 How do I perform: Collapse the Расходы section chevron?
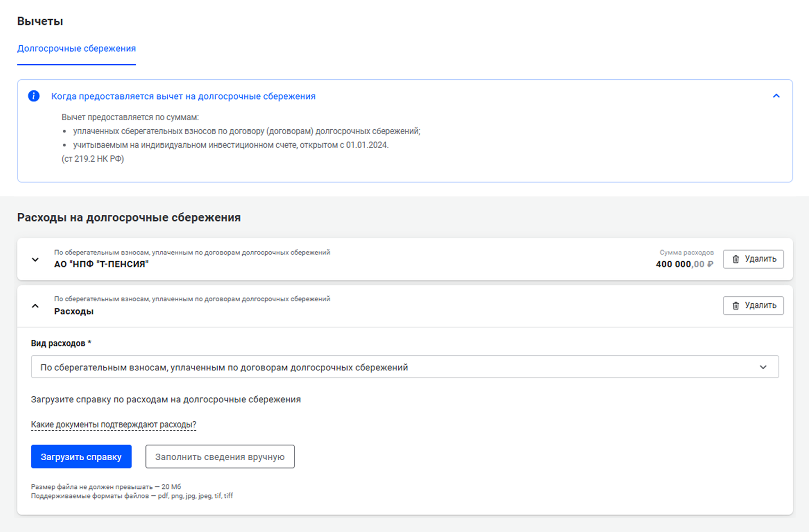tap(35, 306)
